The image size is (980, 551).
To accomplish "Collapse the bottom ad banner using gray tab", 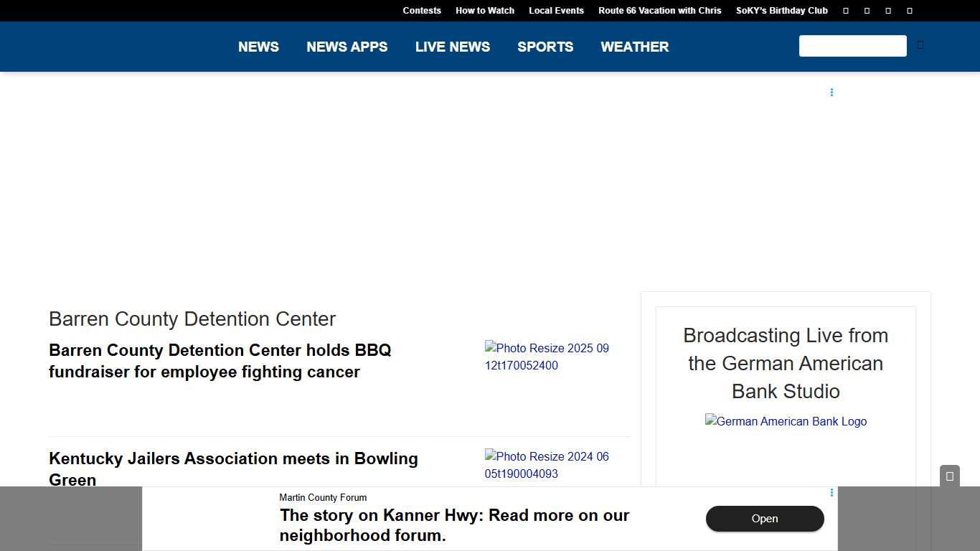I will [949, 476].
